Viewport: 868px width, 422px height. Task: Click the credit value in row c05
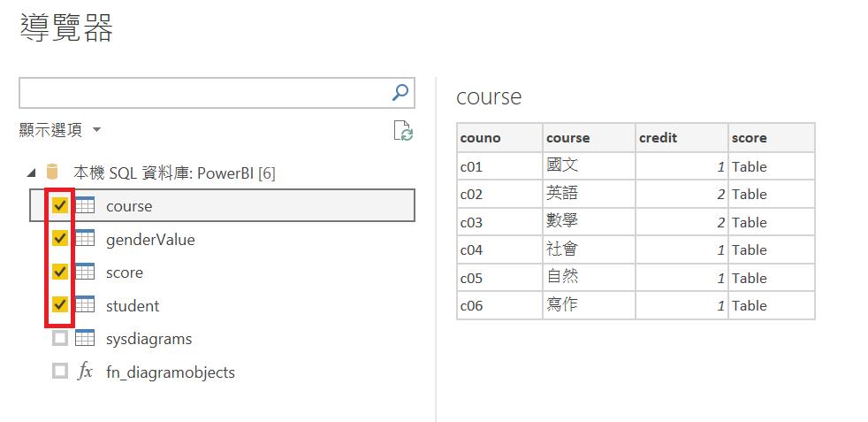tap(682, 278)
